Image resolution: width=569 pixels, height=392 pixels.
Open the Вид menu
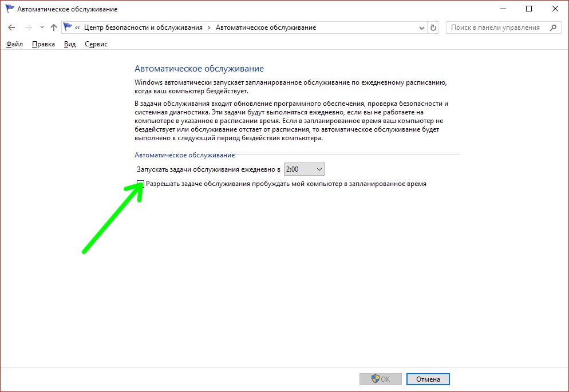click(x=70, y=44)
